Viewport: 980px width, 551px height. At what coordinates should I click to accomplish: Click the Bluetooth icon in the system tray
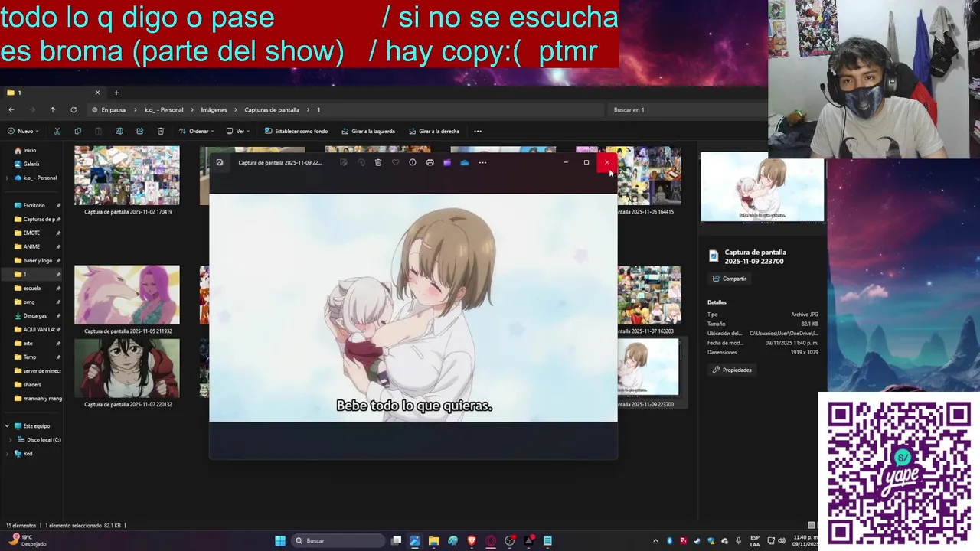click(x=669, y=541)
